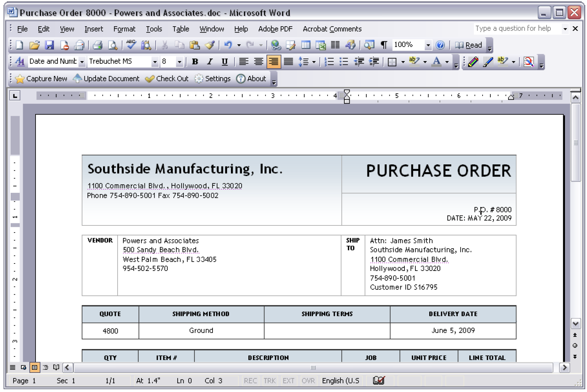Click the Capture New button
The height and width of the screenshot is (392, 587).
pos(42,78)
